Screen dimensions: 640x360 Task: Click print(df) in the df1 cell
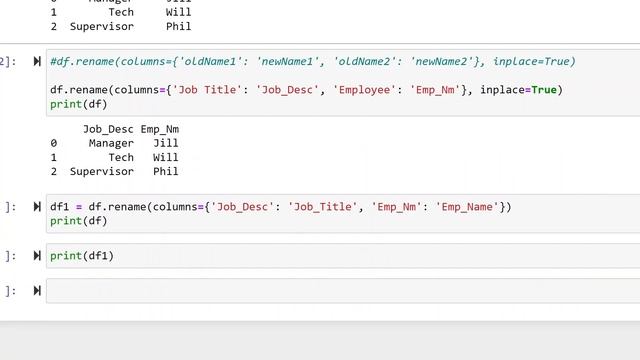[x=78, y=221]
